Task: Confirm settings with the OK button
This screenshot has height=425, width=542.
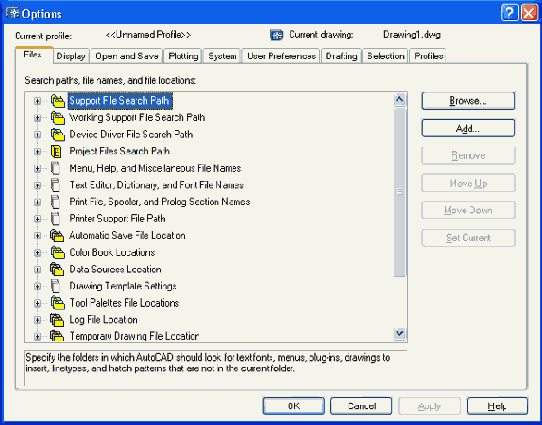Action: (x=293, y=406)
